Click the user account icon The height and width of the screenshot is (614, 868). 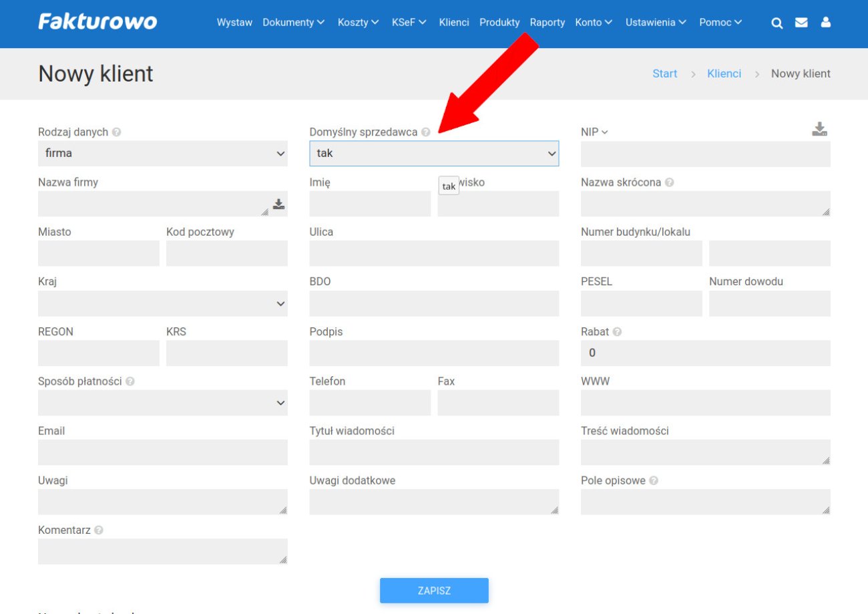tap(826, 23)
